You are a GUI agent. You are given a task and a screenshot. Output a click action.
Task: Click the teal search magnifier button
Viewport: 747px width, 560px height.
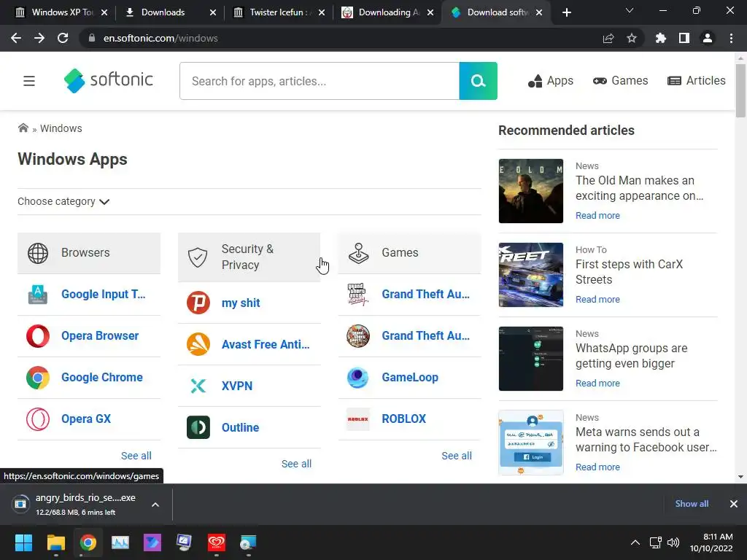(x=479, y=81)
